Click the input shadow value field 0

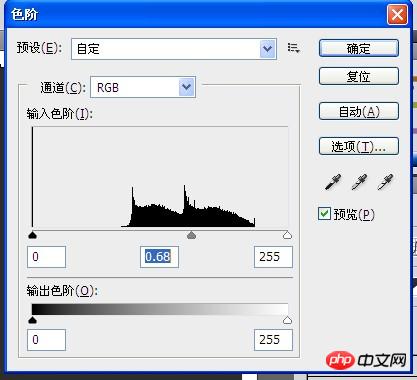(46, 257)
